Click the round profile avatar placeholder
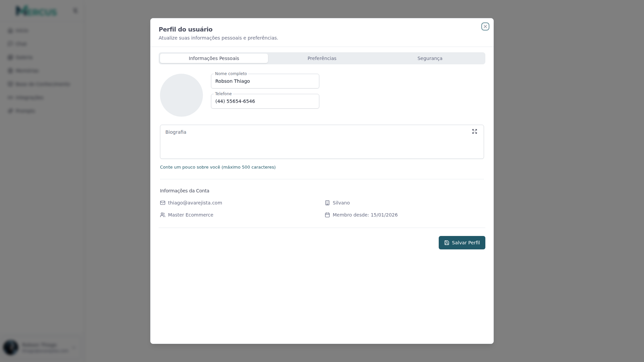The image size is (644, 362). tap(181, 95)
